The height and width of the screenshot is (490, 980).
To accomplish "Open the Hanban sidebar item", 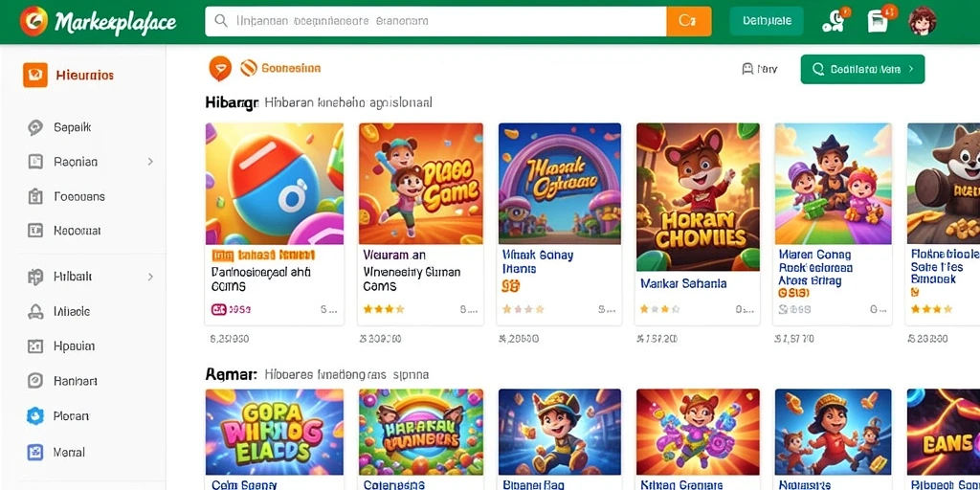I will click(62, 381).
